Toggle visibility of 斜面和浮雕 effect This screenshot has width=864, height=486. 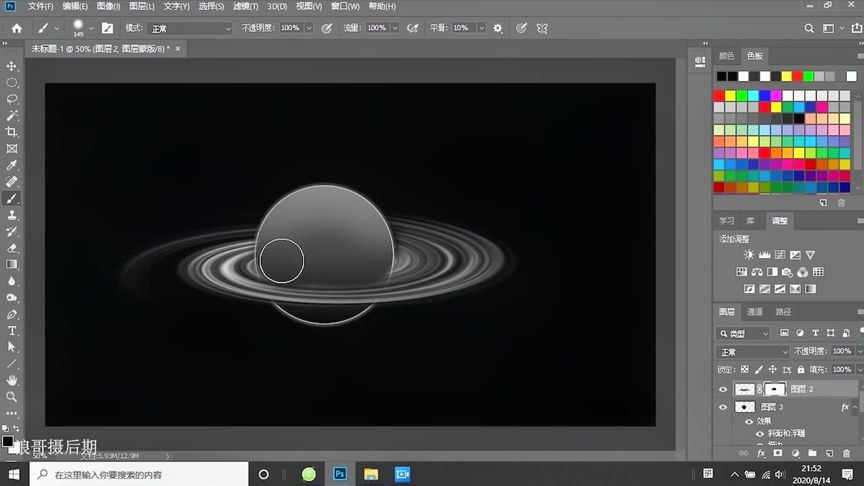click(759, 434)
